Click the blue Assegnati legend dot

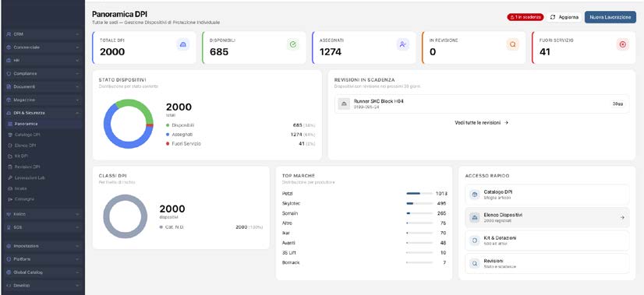[x=168, y=135]
